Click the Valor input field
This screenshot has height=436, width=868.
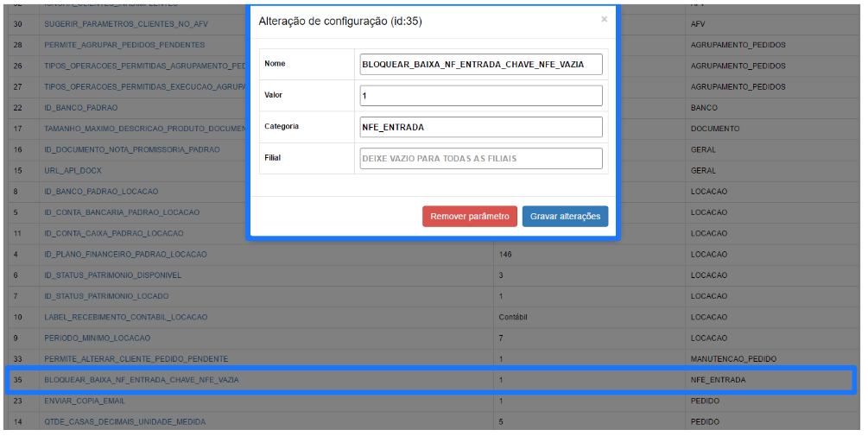(480, 96)
